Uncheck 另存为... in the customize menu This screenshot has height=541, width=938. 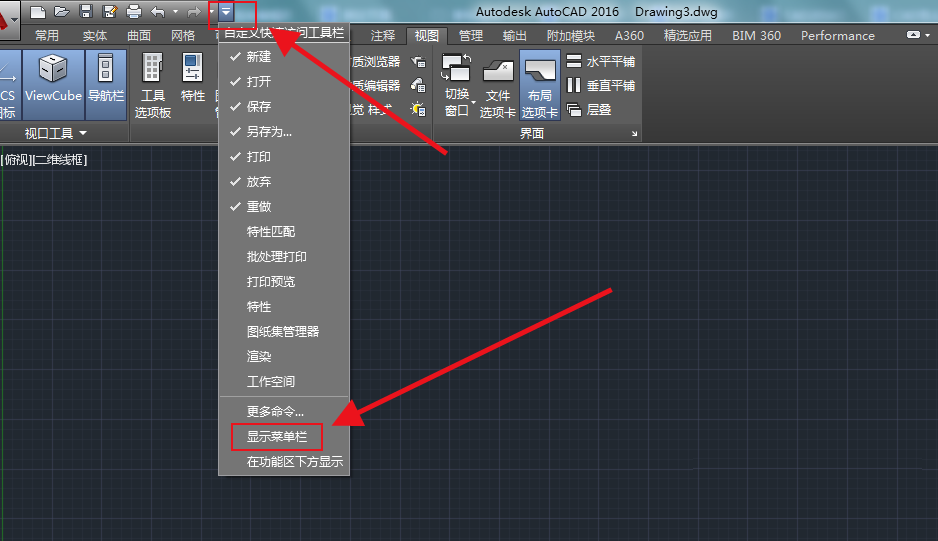284,132
